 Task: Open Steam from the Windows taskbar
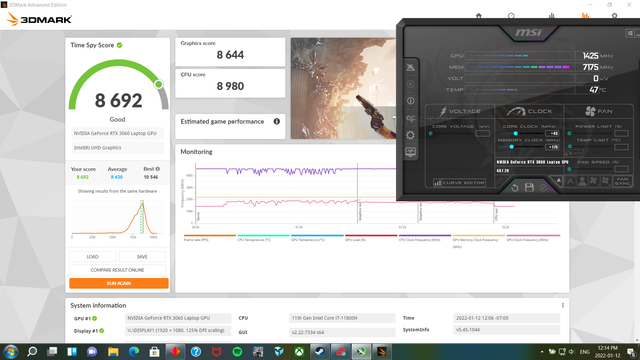point(319,351)
